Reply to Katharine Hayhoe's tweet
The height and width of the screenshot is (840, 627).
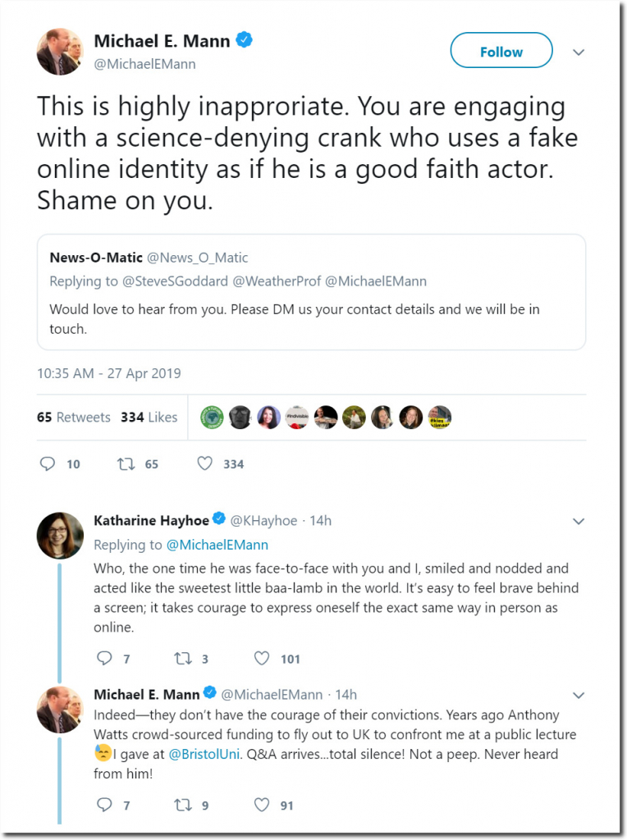(103, 658)
